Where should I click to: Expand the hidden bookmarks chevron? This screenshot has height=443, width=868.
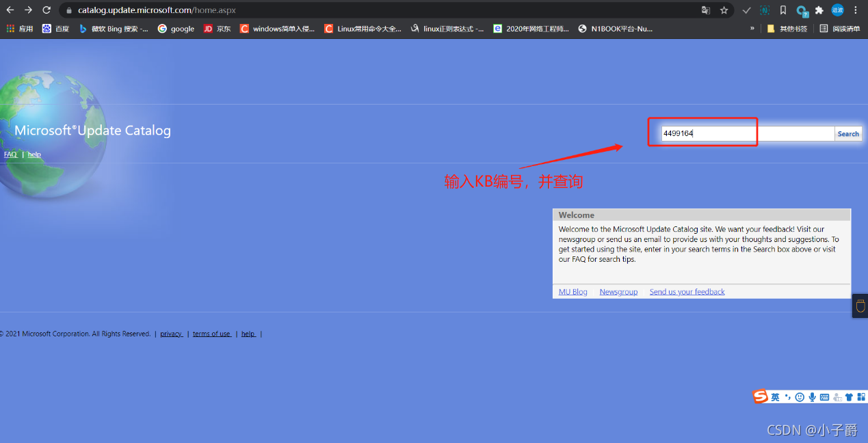(x=752, y=29)
